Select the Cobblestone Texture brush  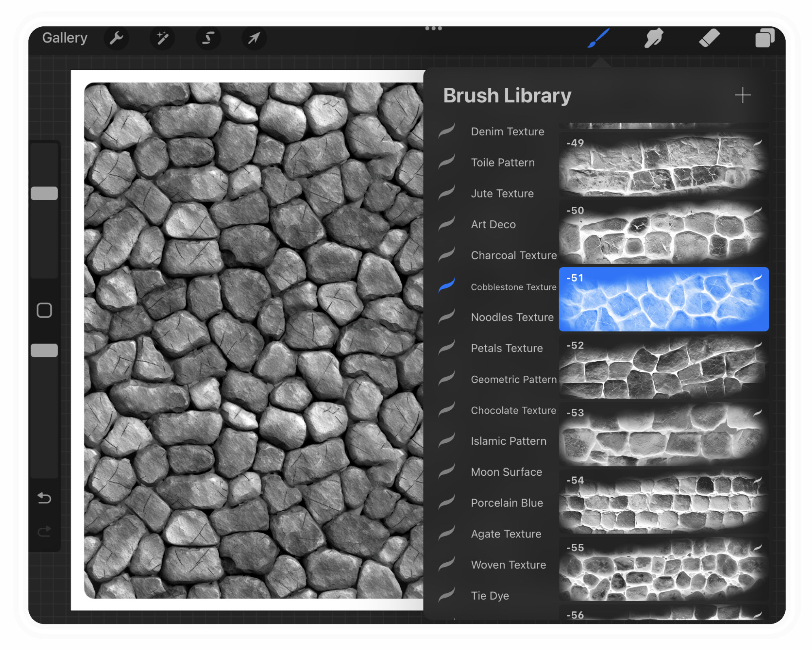click(x=513, y=287)
